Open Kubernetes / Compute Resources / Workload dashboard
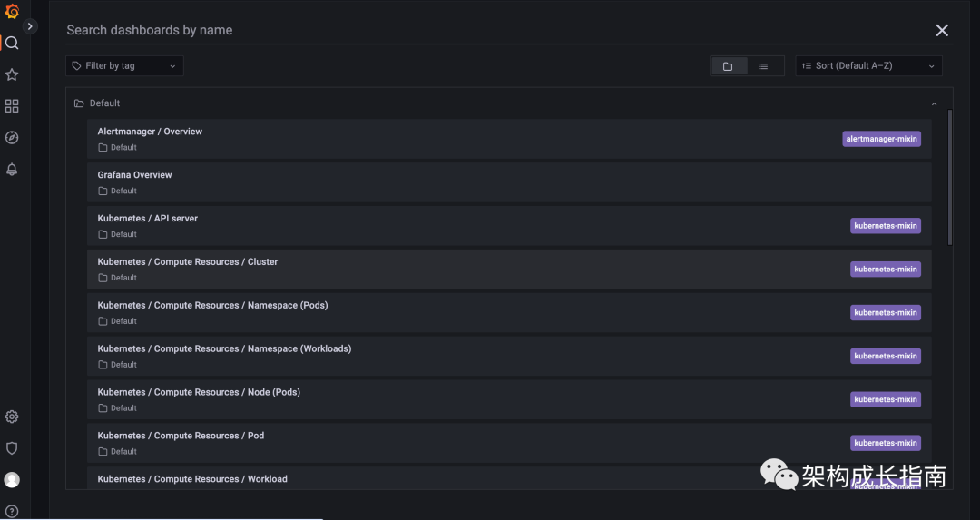This screenshot has height=520, width=980. (x=509, y=478)
